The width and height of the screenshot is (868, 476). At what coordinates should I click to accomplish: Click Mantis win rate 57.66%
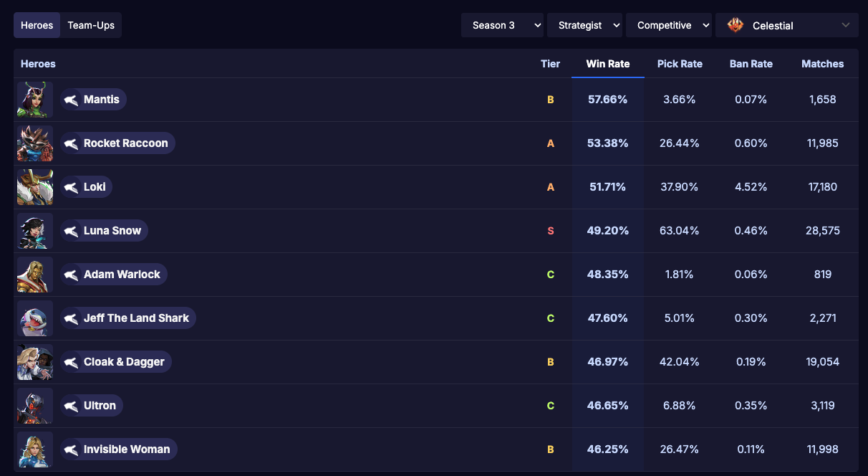tap(608, 100)
